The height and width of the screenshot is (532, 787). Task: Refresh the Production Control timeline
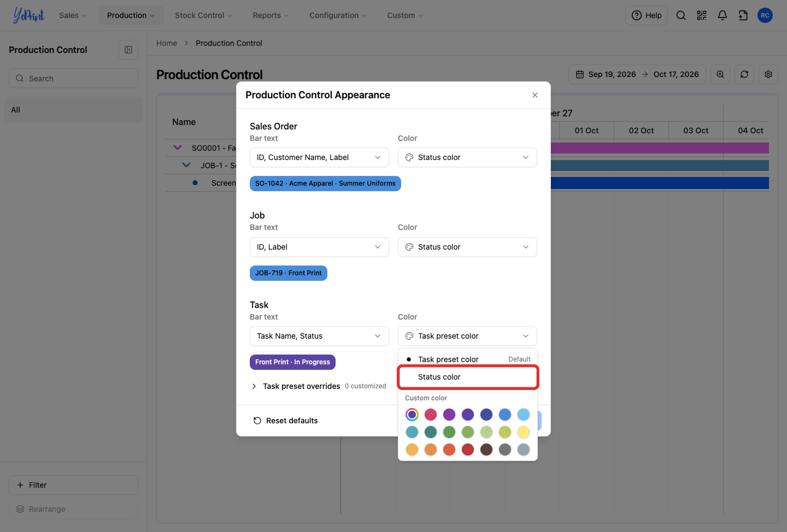click(744, 74)
